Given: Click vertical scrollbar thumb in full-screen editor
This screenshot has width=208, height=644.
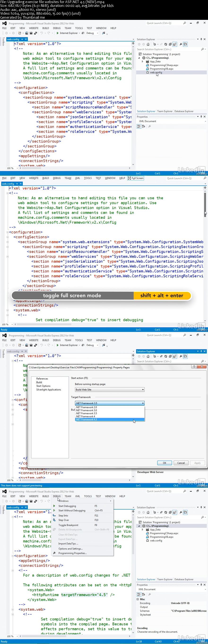Looking at the screenshot, I should [205, 205].
